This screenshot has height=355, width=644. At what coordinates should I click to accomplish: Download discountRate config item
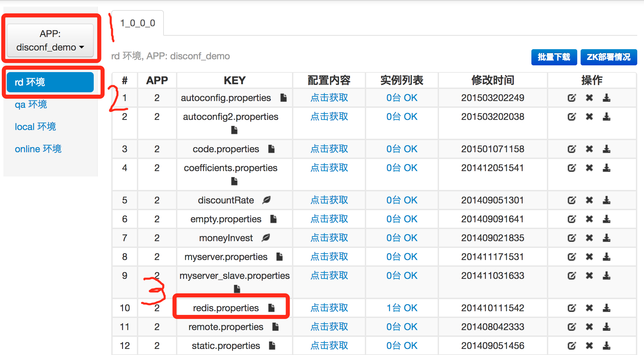(607, 200)
